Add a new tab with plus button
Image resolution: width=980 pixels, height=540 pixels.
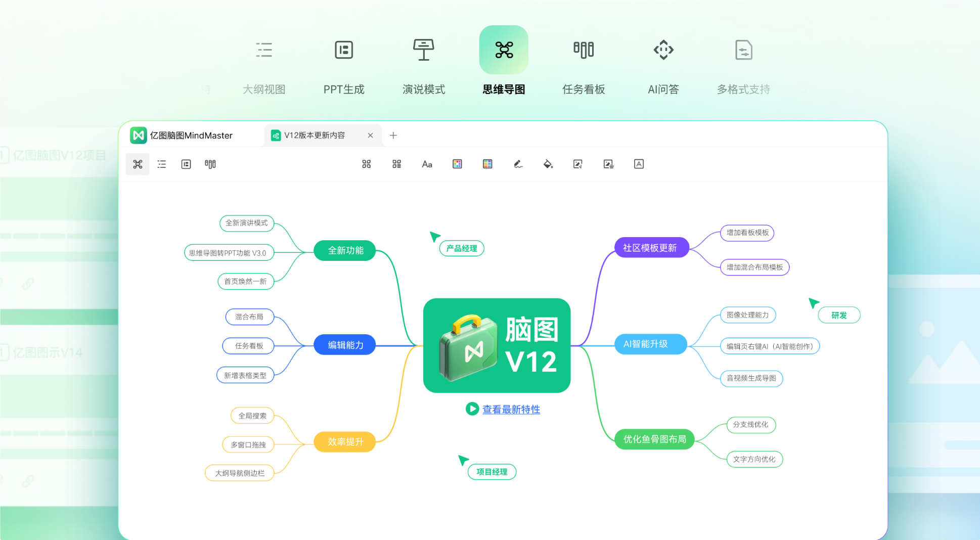(393, 135)
